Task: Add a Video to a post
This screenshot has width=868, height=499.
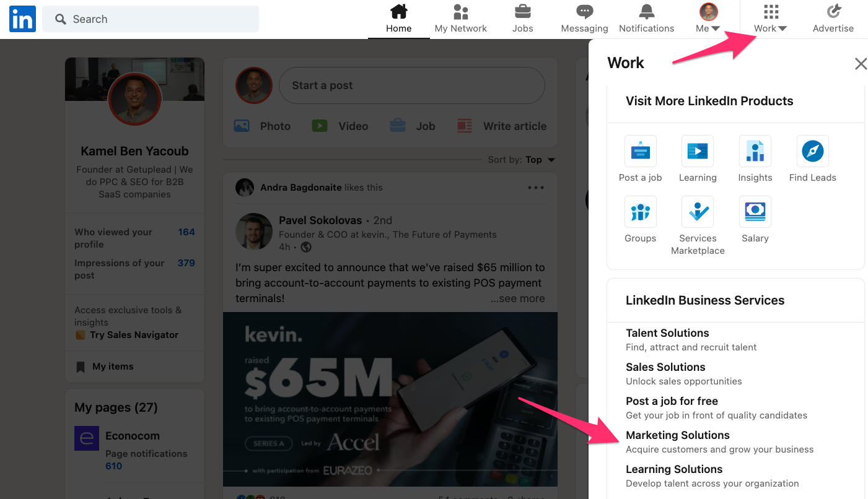Action: pos(340,126)
